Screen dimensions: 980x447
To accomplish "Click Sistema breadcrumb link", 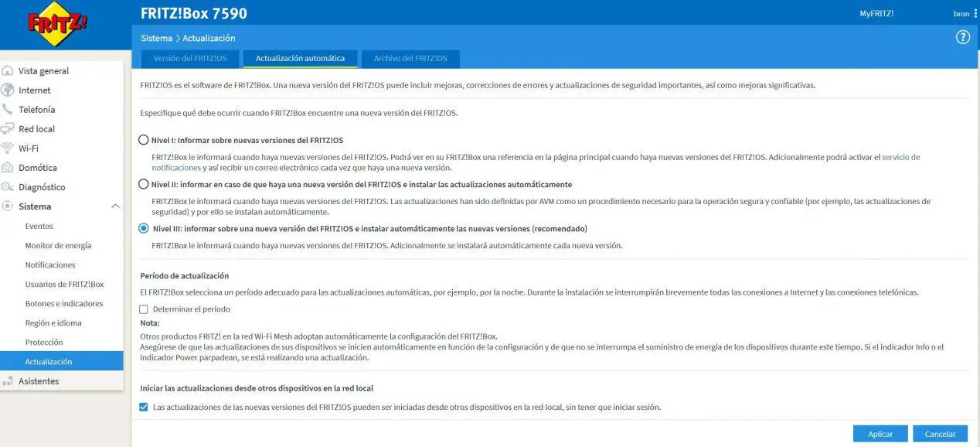I will pos(157,38).
